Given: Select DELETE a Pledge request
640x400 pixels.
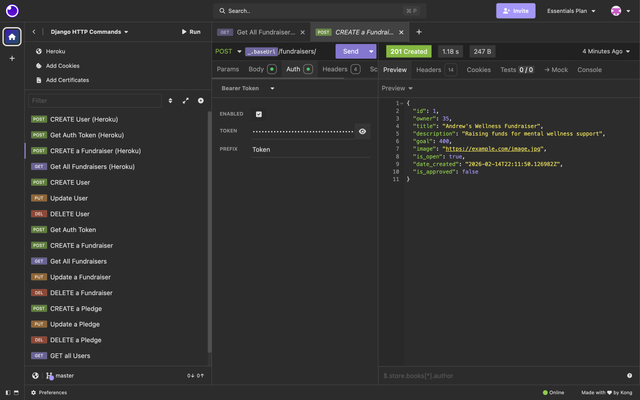Looking at the screenshot, I should pyautogui.click(x=76, y=340).
